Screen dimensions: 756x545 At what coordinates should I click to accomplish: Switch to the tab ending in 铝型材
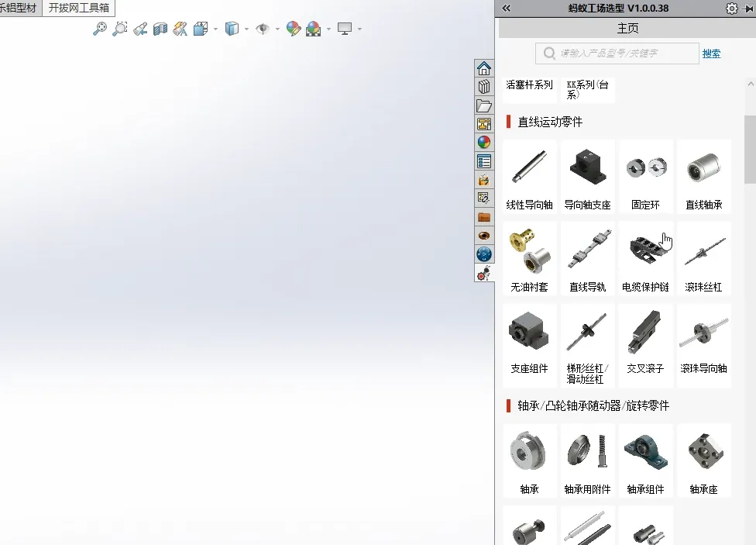click(x=20, y=8)
